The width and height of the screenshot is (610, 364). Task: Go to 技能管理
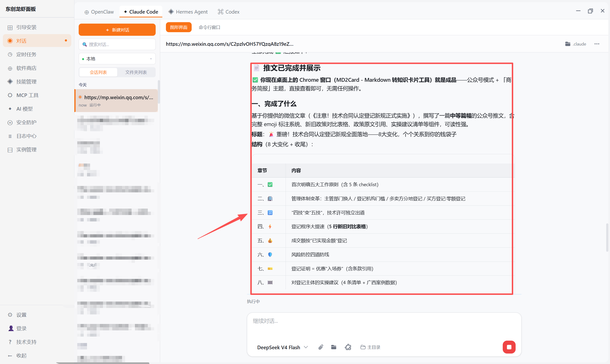tap(37, 82)
